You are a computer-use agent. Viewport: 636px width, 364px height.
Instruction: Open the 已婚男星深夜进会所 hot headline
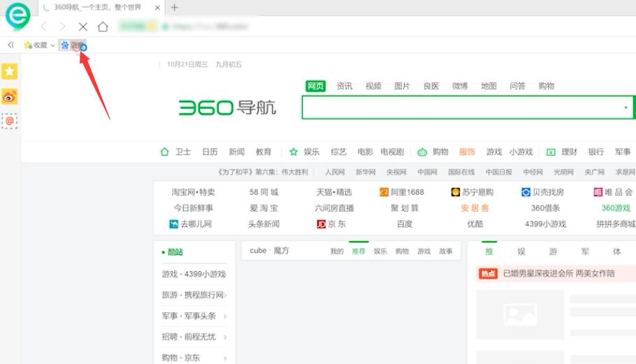coord(559,274)
